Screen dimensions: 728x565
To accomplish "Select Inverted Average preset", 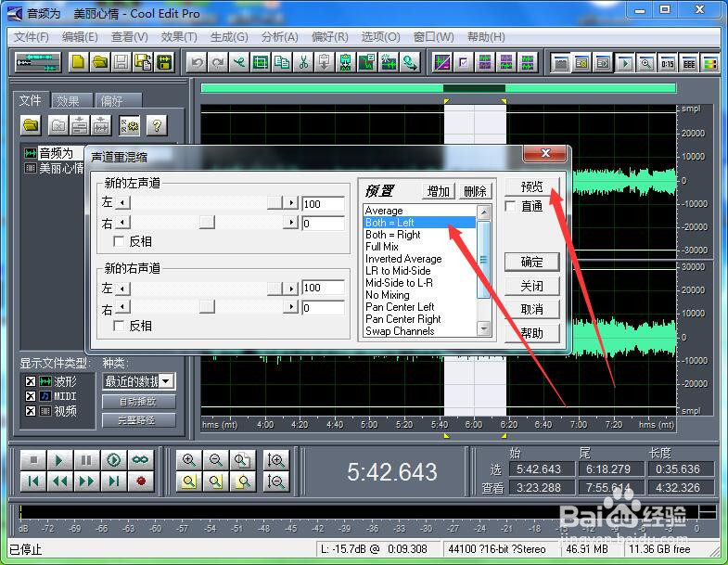I will 420,259.
